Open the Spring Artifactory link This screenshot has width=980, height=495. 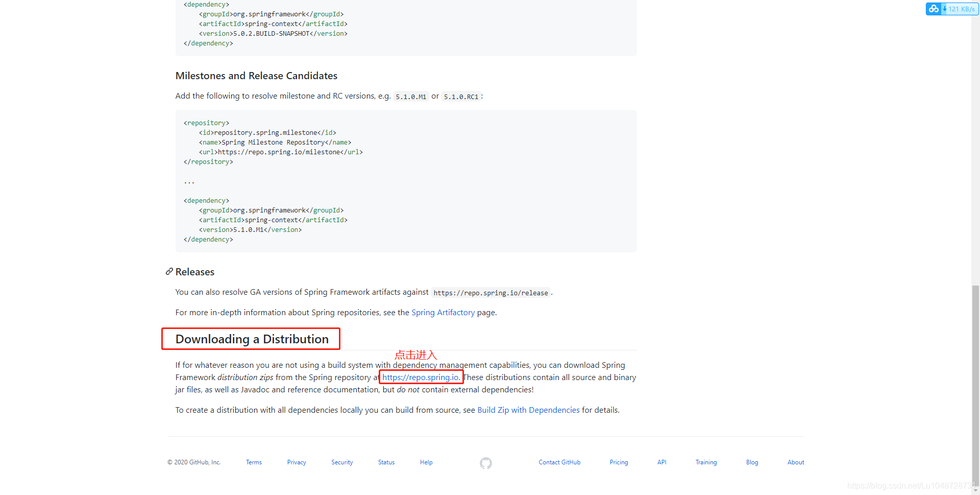point(443,313)
